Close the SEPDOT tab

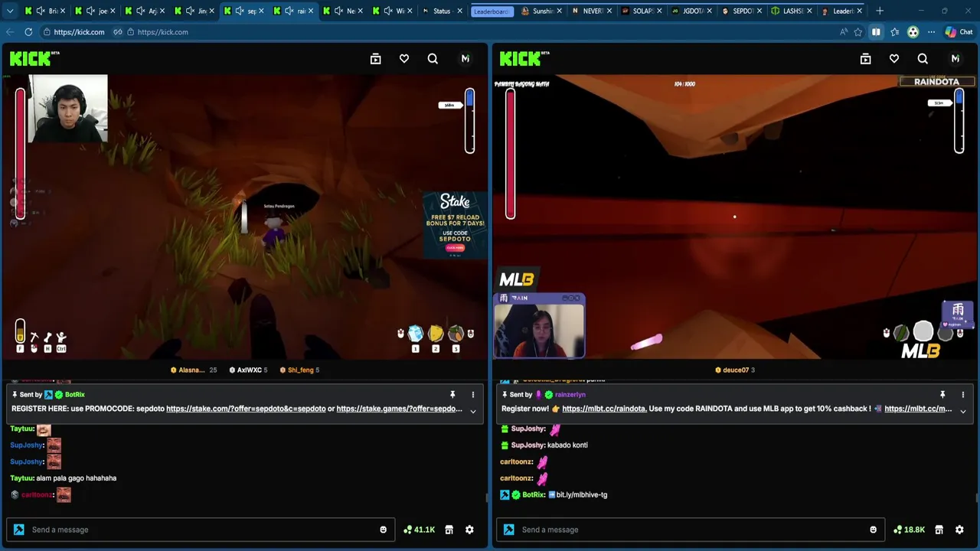click(x=759, y=11)
